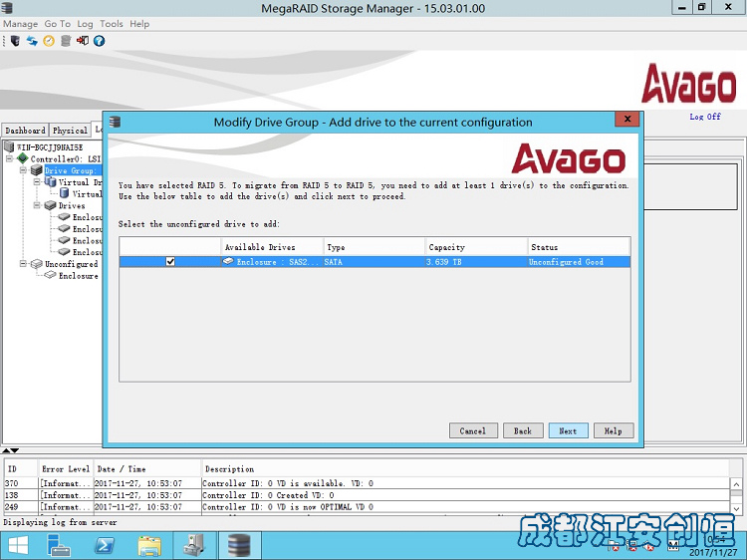This screenshot has width=747, height=560.
Task: Click the dialog title bar storage icon
Action: 115,122
